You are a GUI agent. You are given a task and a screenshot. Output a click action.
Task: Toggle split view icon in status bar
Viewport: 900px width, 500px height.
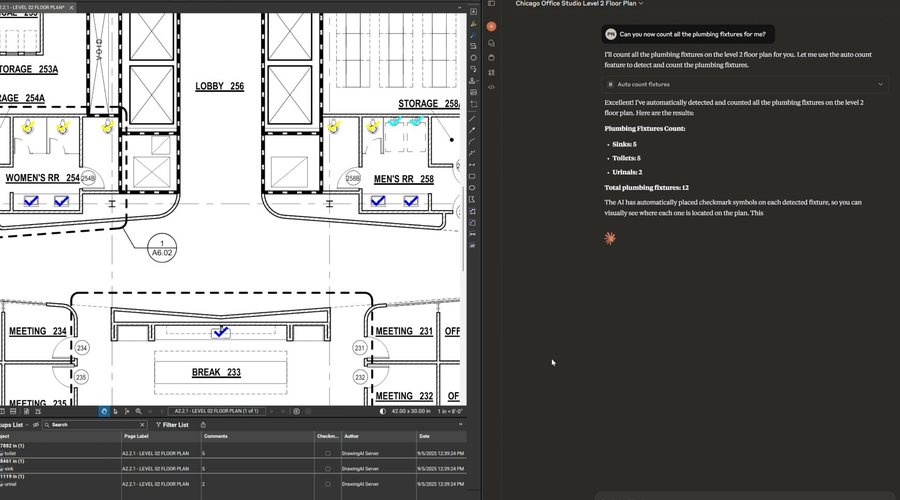click(13, 411)
